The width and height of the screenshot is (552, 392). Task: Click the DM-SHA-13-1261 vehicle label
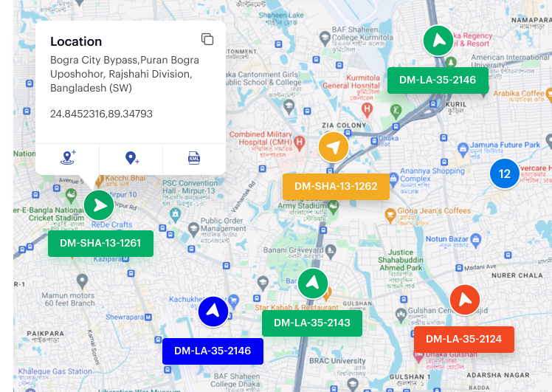coord(100,244)
